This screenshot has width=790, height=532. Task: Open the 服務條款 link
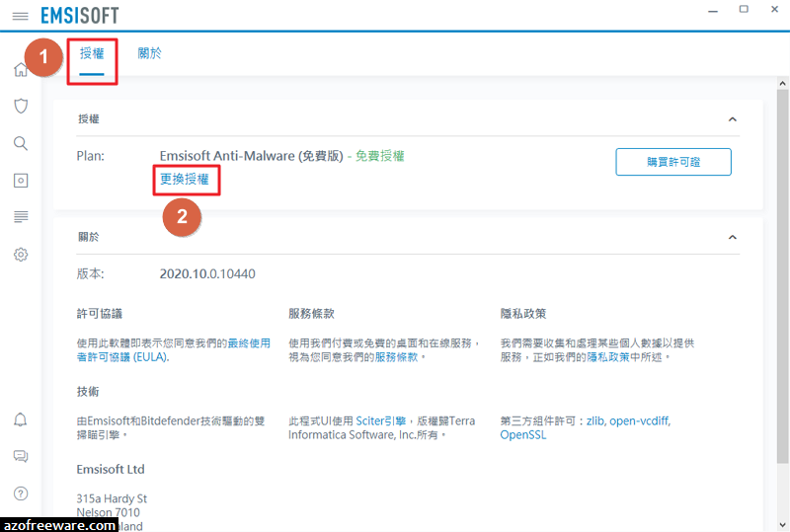point(397,357)
